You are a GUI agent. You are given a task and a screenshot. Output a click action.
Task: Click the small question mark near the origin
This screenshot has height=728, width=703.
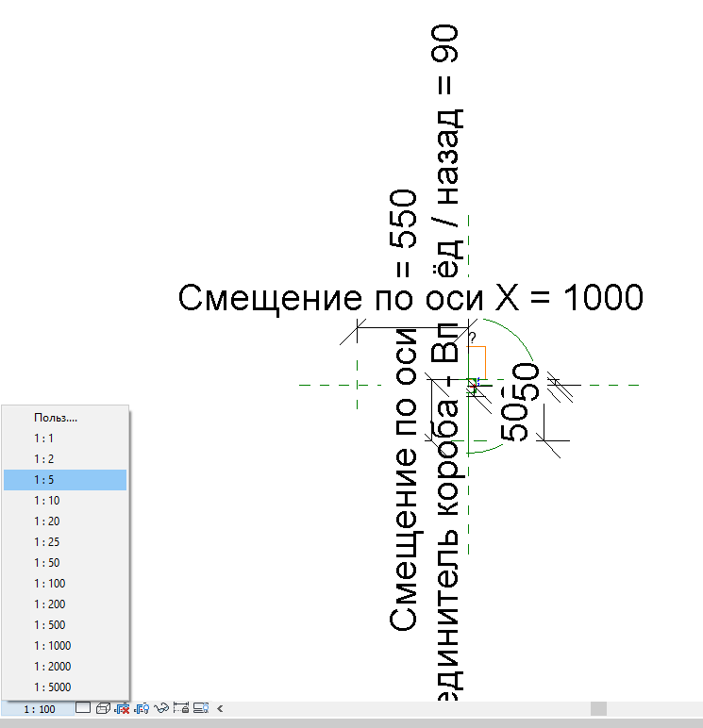point(473,337)
